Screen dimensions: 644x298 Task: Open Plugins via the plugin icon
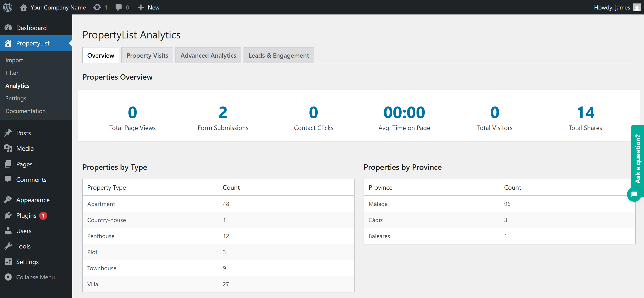tap(8, 215)
